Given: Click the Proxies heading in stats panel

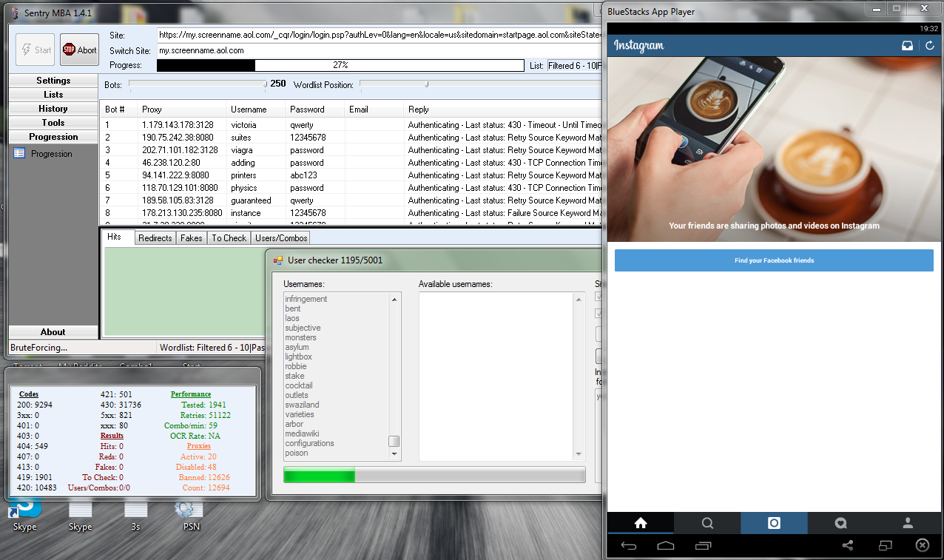Looking at the screenshot, I should point(198,446).
